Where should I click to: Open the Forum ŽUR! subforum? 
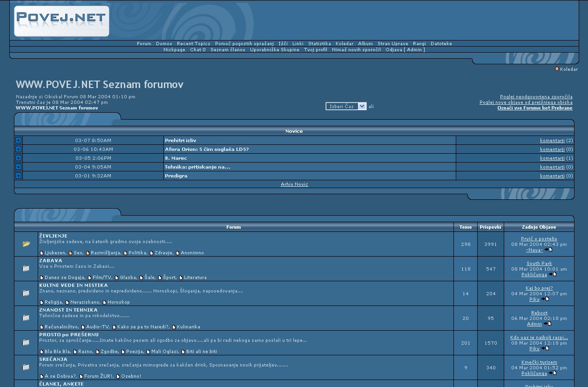[x=99, y=376]
